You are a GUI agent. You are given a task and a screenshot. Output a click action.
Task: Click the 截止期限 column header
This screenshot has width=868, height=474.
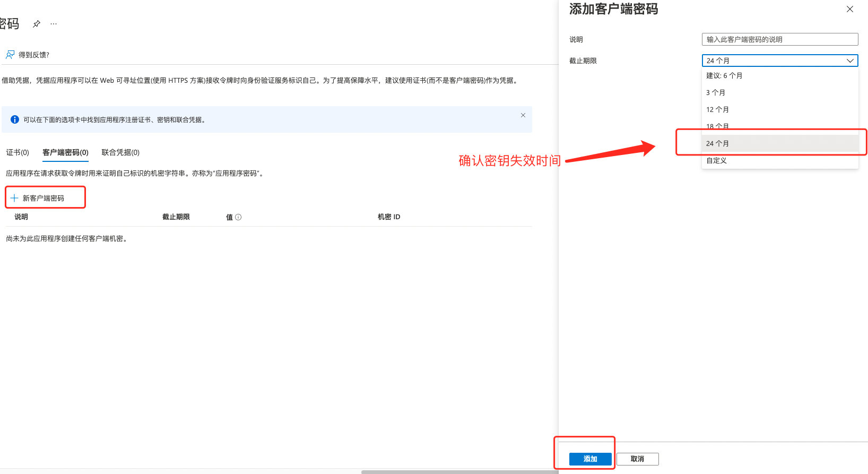pos(176,217)
